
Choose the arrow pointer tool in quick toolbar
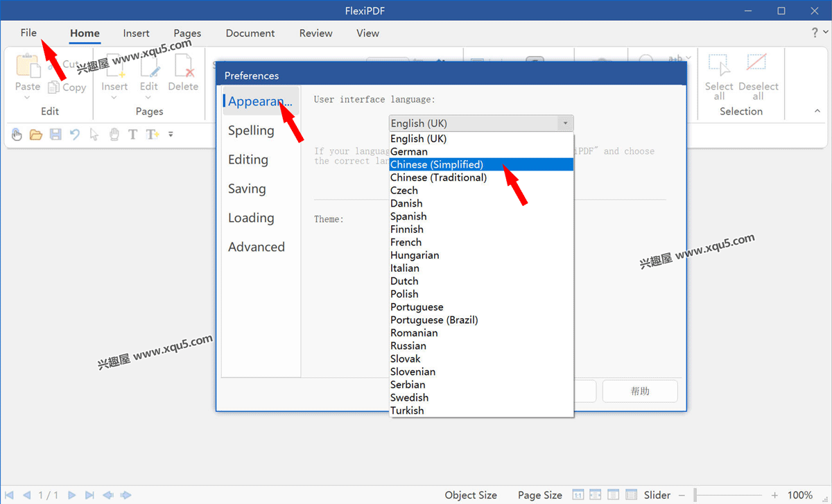94,134
